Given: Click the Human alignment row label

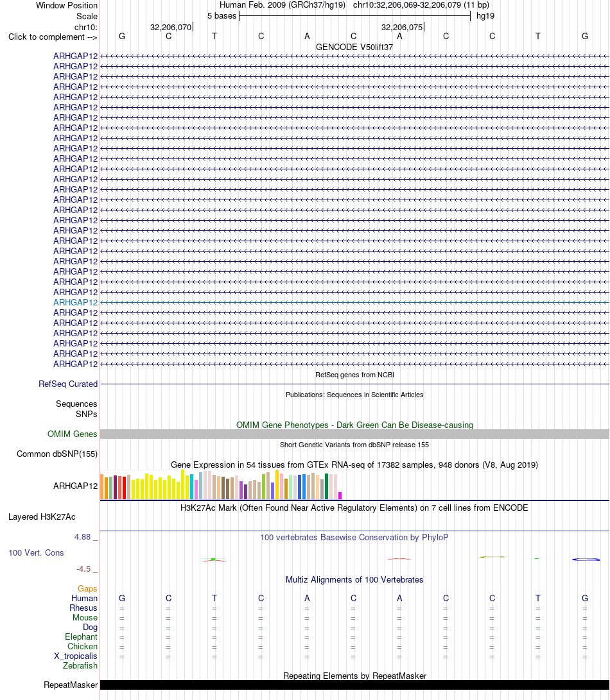Looking at the screenshot, I should coord(84,598).
